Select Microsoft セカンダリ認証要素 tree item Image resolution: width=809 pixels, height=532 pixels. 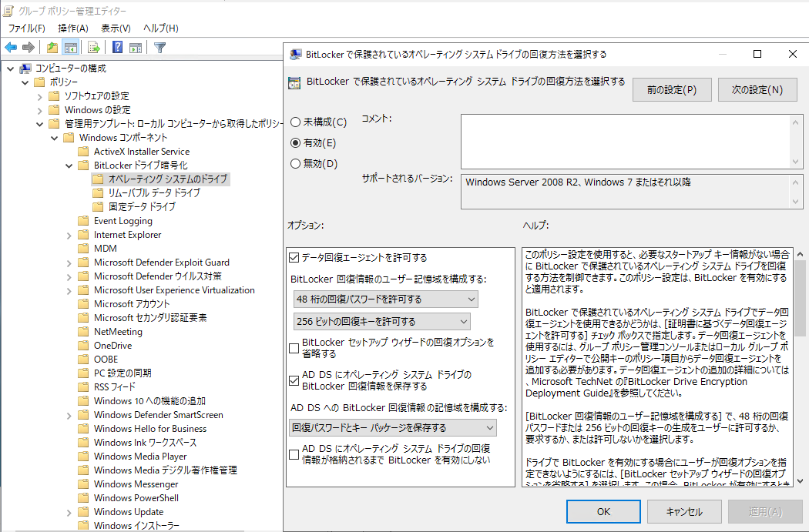(x=150, y=317)
